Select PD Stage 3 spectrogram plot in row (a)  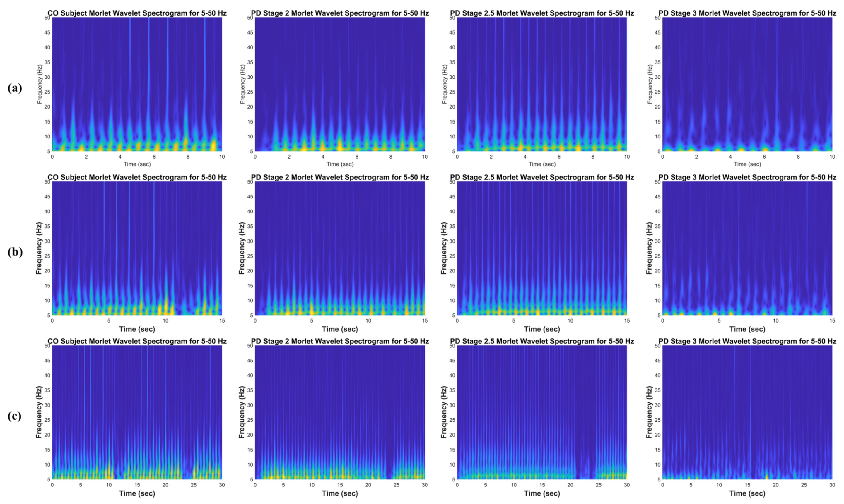tap(747, 84)
